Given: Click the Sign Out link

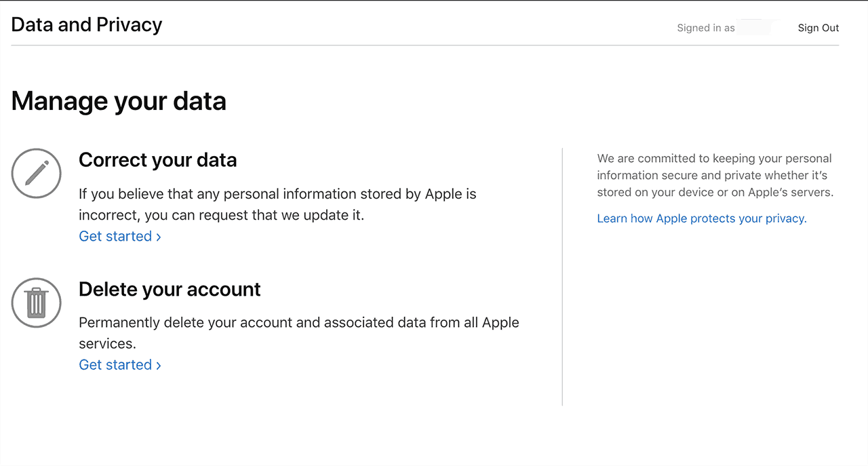Looking at the screenshot, I should pos(818,28).
